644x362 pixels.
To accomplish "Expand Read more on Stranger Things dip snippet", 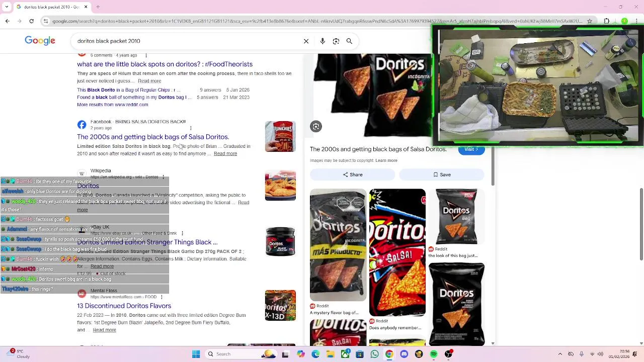I will click(x=102, y=266).
